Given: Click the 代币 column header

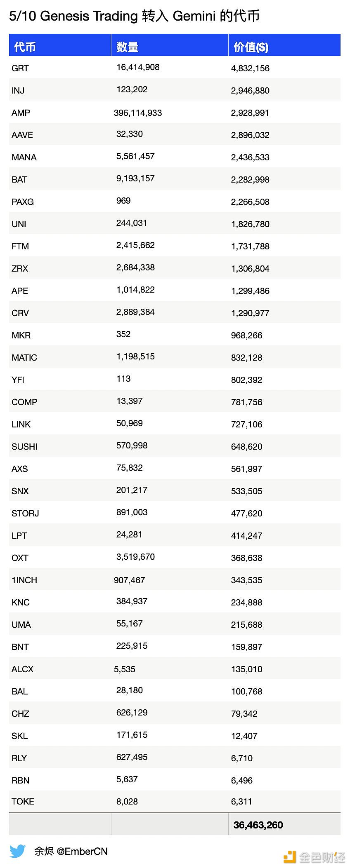Looking at the screenshot, I should tap(25, 47).
